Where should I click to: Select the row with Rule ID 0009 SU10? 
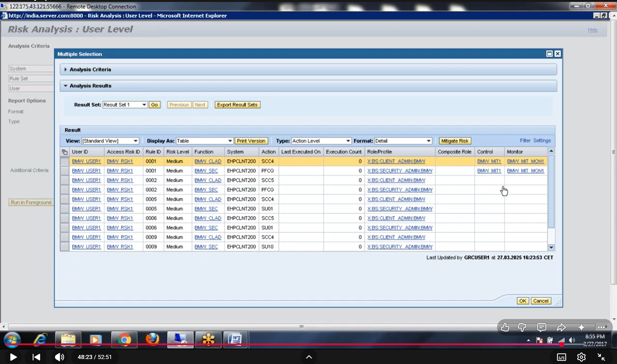click(x=65, y=247)
